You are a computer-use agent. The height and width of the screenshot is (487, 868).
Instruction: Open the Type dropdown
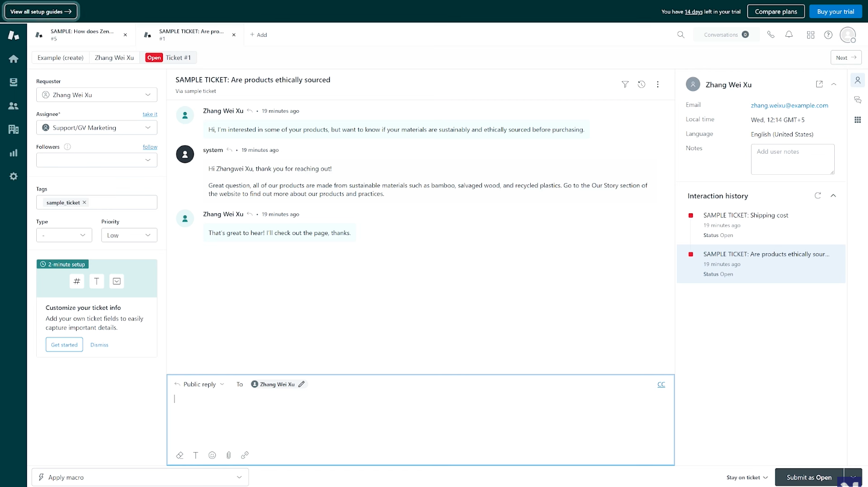(x=64, y=235)
